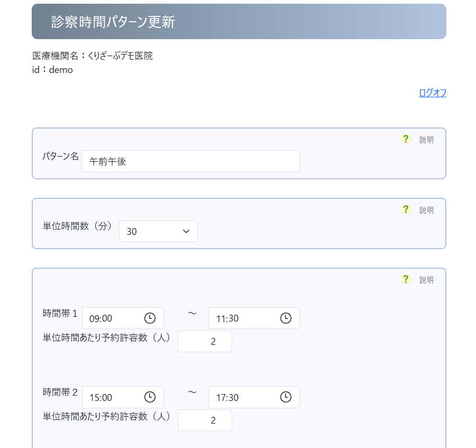
Task: Click the パターン名 text field
Action: pos(190,161)
